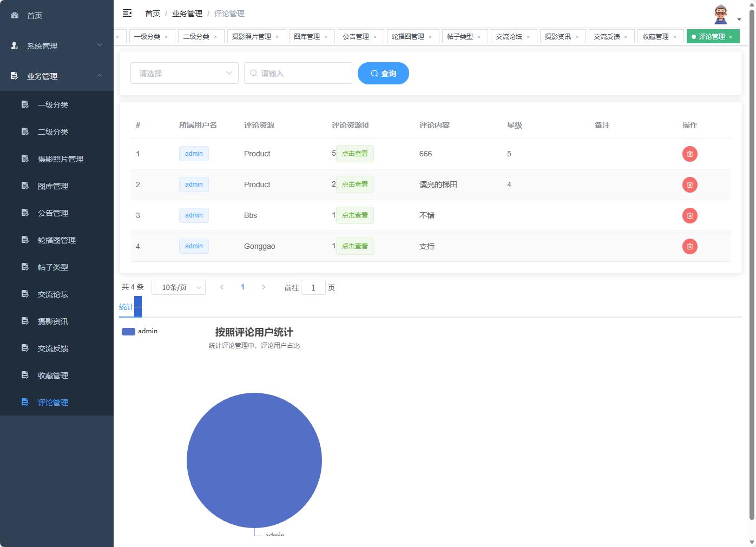The image size is (756, 547).
Task: Delete the comment '666' using the trash icon
Action: (689, 154)
